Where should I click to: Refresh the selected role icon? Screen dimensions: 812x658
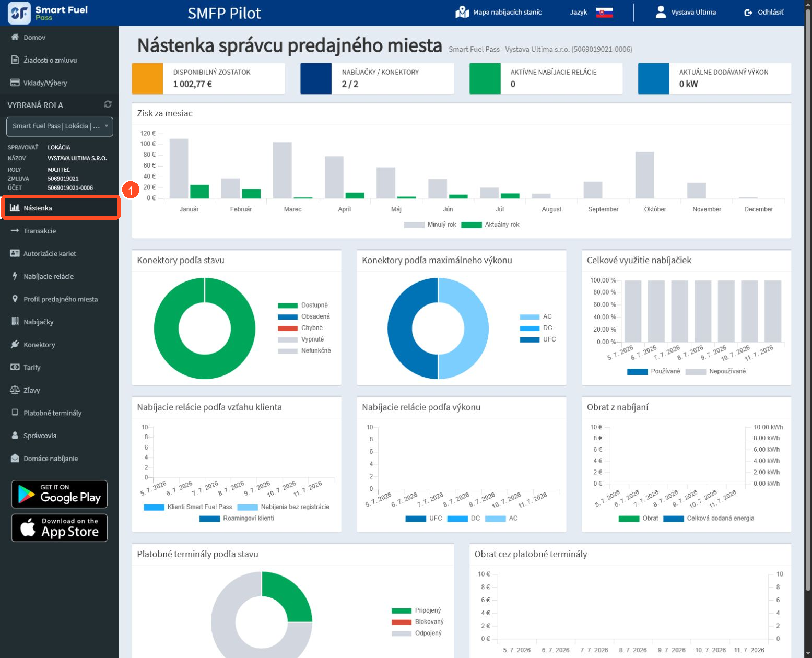point(108,104)
